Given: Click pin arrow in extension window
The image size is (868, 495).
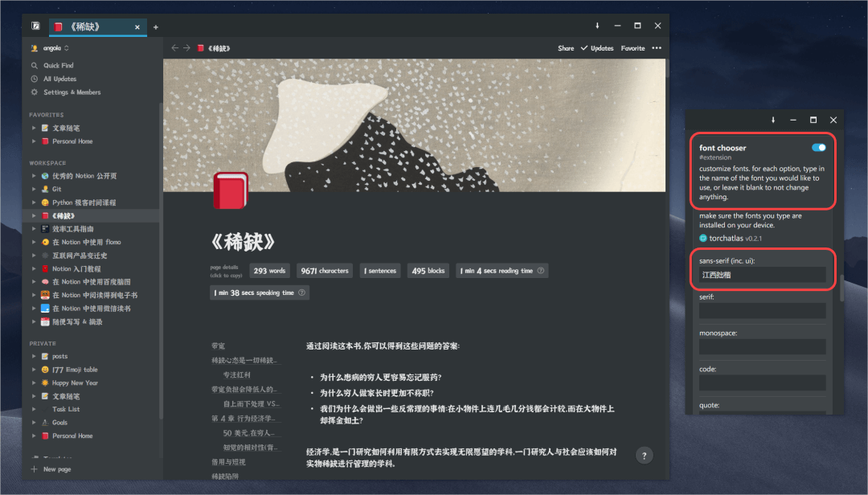Looking at the screenshot, I should click(773, 121).
